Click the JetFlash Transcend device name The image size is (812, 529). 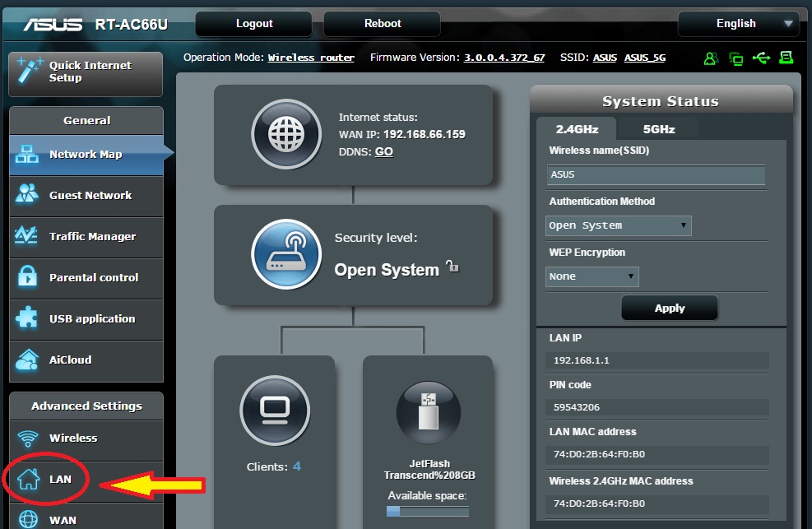429,470
